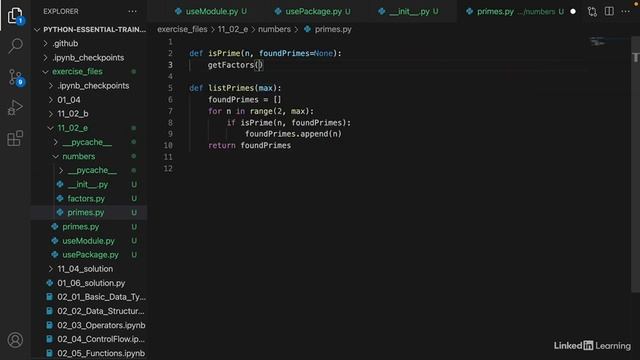The image size is (640, 360).
Task: Click 'def isPrime' definition on line 2
Action: click(265, 53)
